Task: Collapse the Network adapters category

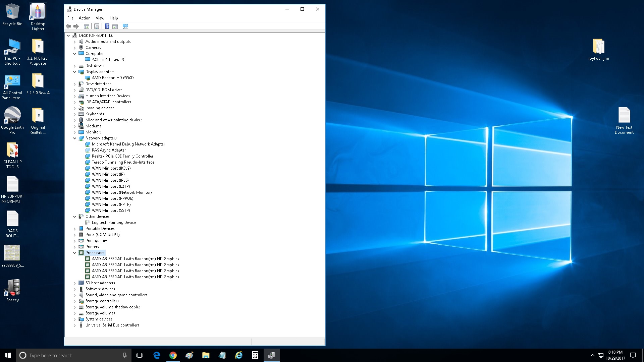Action: [75, 138]
